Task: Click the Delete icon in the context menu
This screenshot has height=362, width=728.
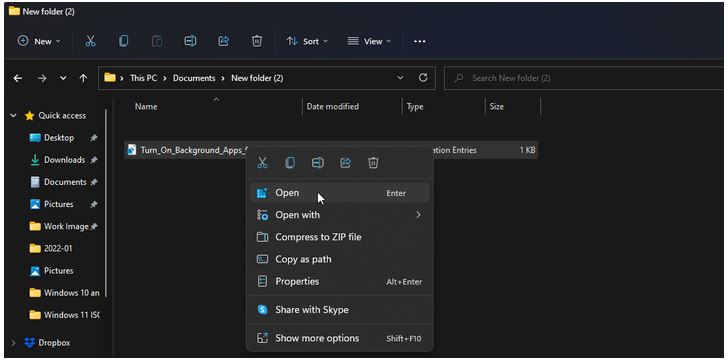Action: pyautogui.click(x=373, y=162)
